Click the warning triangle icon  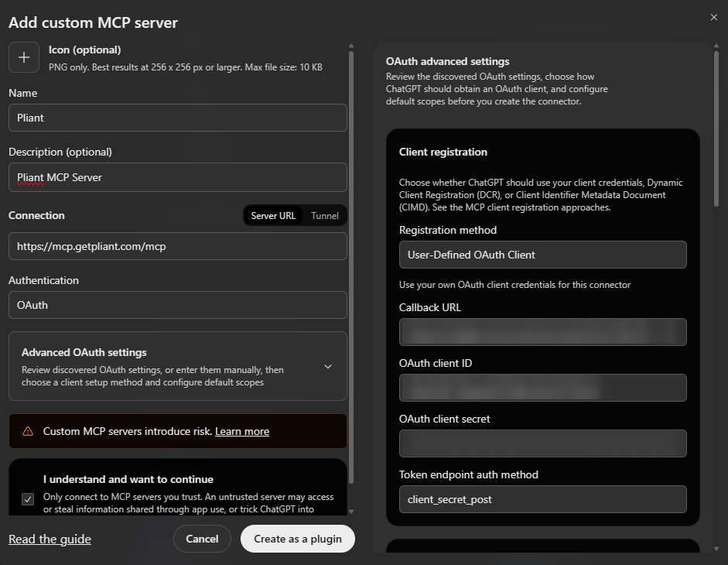point(28,431)
